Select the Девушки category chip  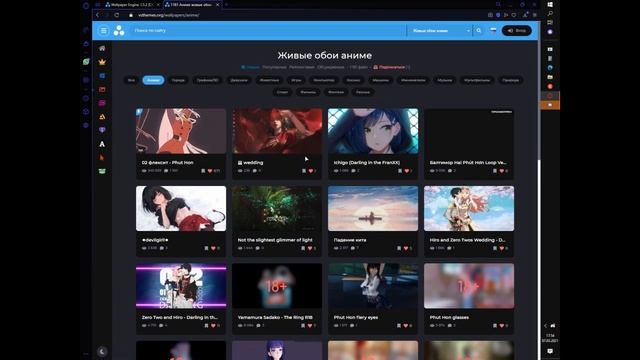[x=239, y=80]
